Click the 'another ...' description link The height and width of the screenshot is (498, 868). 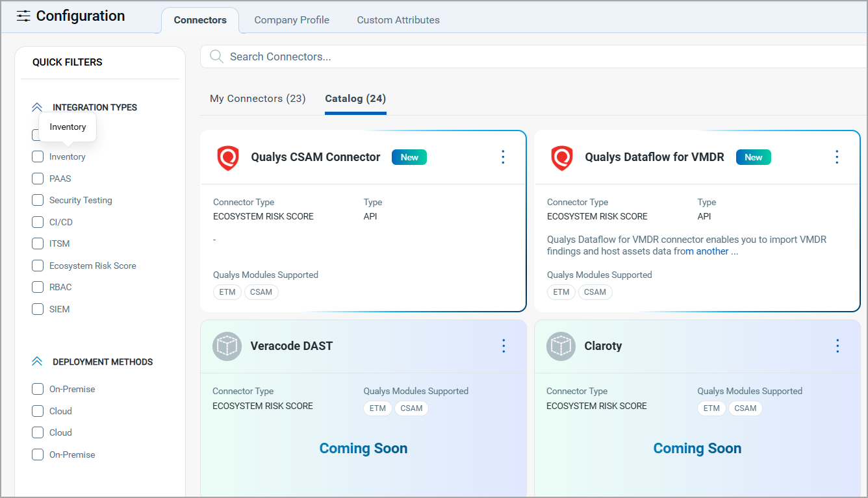coord(717,252)
